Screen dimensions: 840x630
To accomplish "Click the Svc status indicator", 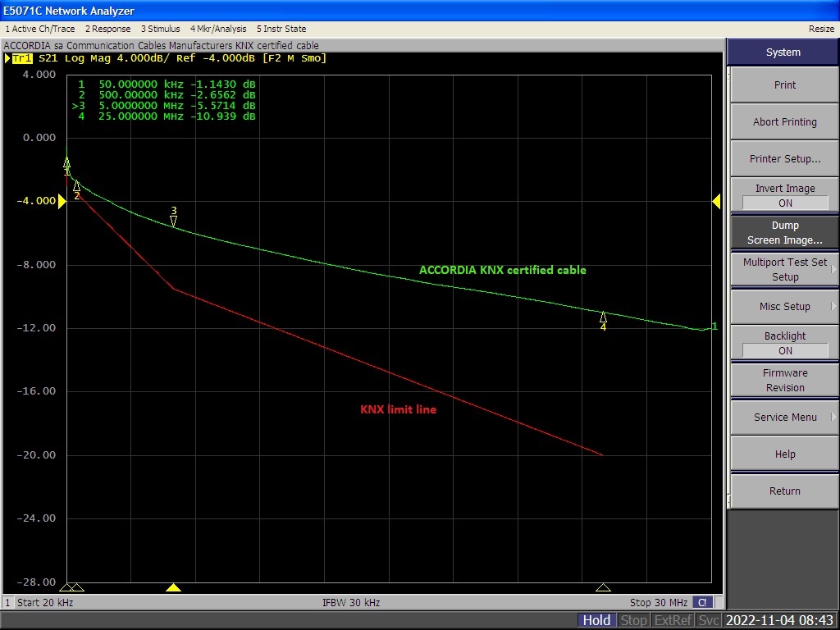I will [x=708, y=620].
